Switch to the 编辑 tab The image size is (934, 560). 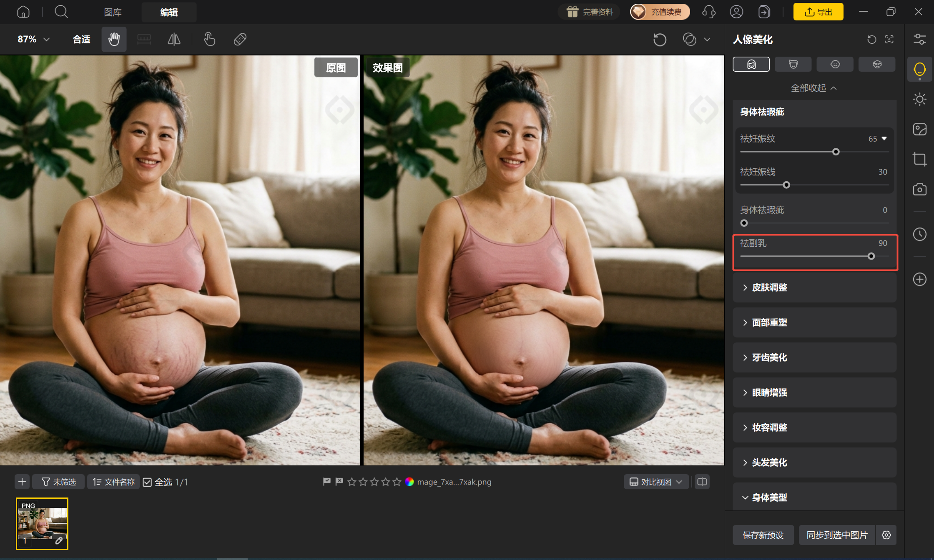[169, 12]
